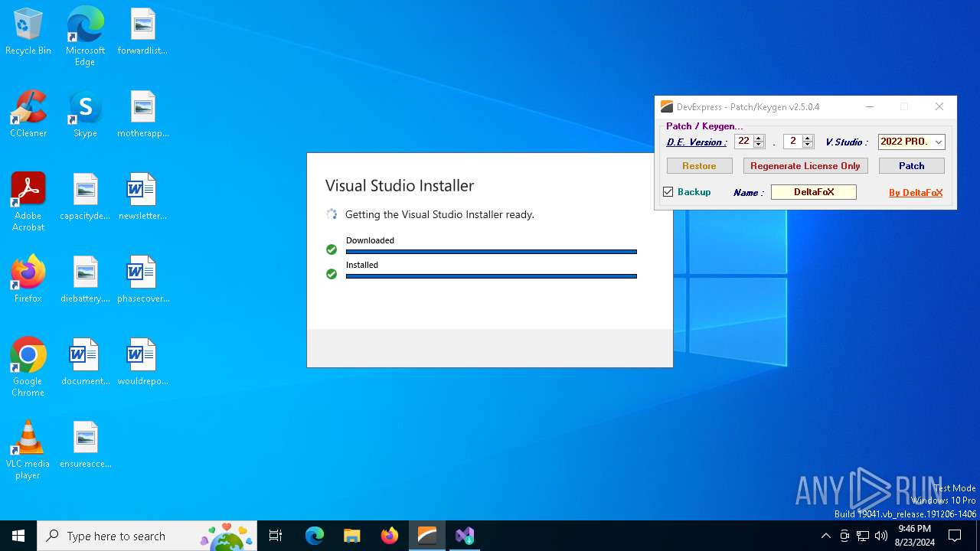Viewport: 980px width, 551px height.
Task: Click the Windows search box
Action: tap(147, 536)
